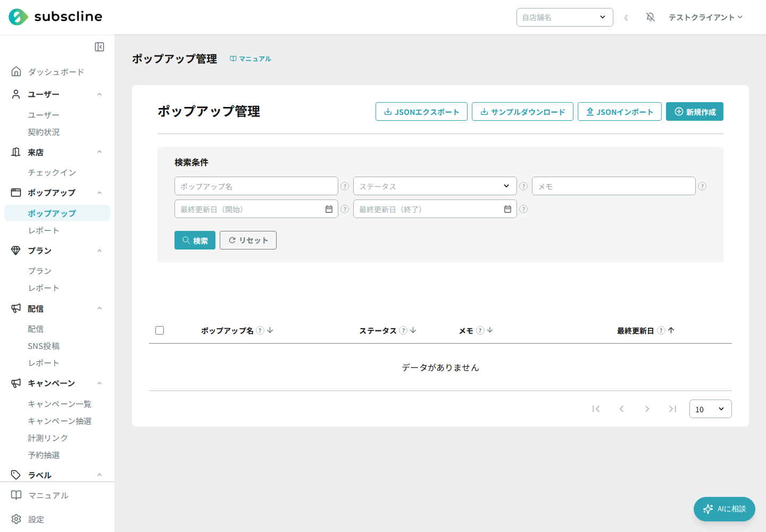Open calendar icon for 最終更新日(終了)
The image size is (766, 532).
click(507, 209)
